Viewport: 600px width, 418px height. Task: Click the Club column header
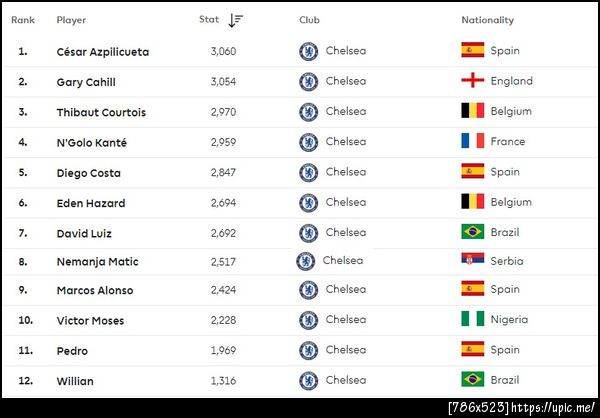(x=309, y=20)
